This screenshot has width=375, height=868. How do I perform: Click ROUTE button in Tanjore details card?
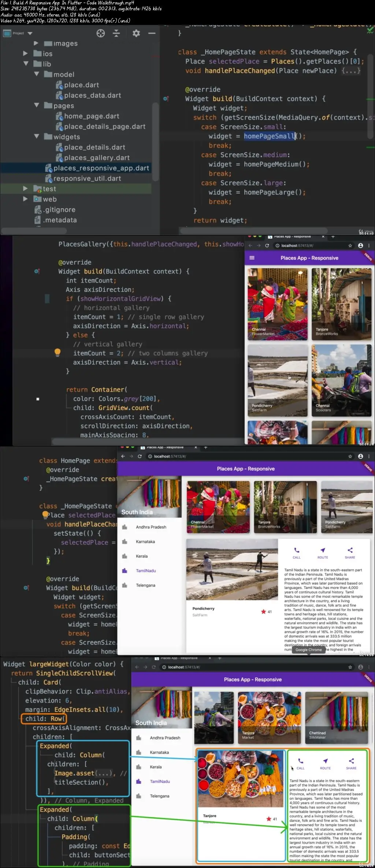point(325,764)
